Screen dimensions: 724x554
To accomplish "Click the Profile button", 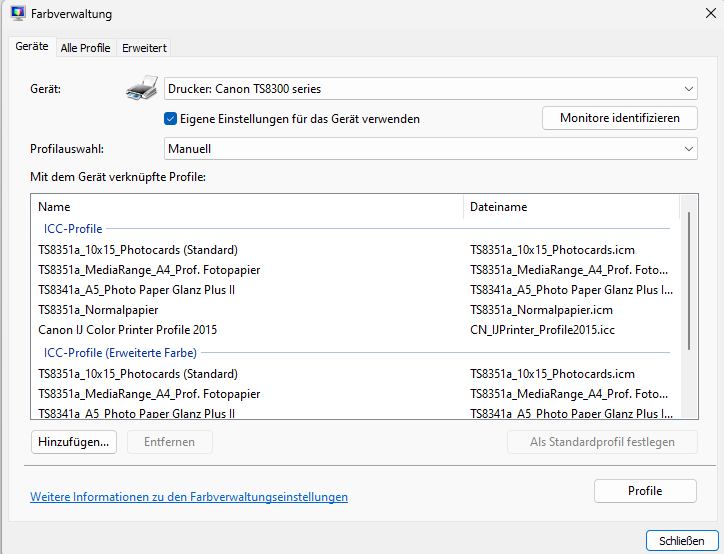I will click(x=645, y=491).
